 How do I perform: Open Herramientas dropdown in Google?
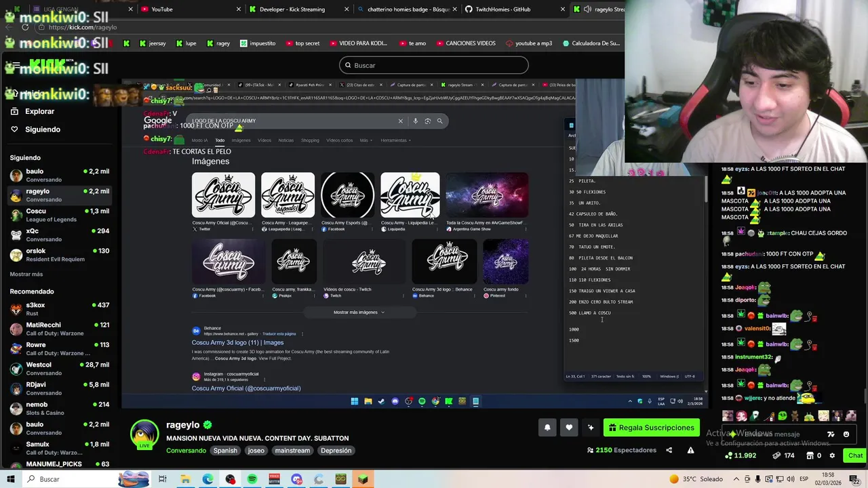[x=395, y=140]
